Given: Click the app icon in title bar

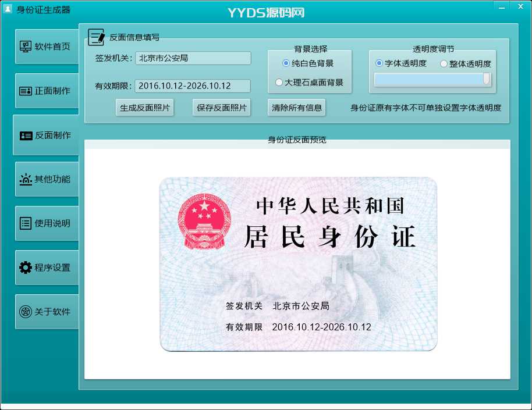Looking at the screenshot, I should (x=8, y=8).
